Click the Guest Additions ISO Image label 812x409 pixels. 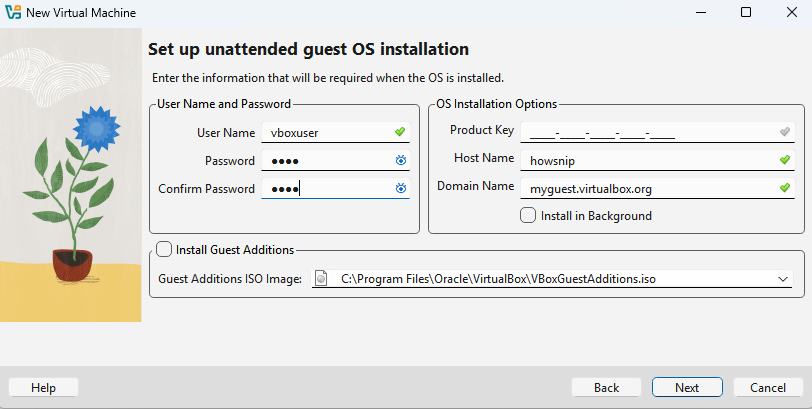tap(230, 279)
